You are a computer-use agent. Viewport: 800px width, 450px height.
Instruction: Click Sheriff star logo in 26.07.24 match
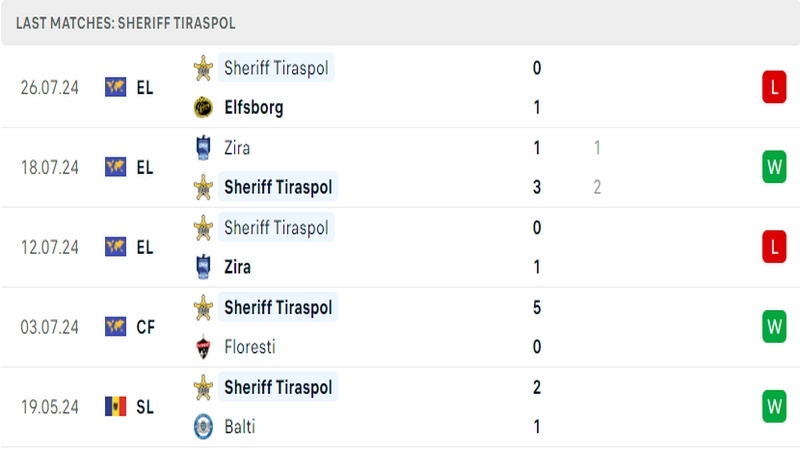click(x=203, y=68)
